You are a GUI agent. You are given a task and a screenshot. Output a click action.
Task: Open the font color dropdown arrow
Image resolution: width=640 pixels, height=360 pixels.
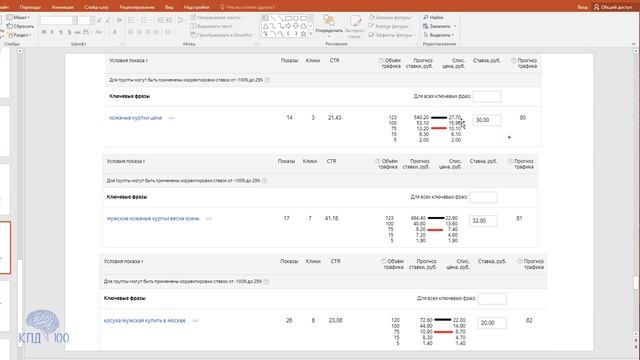click(x=120, y=32)
